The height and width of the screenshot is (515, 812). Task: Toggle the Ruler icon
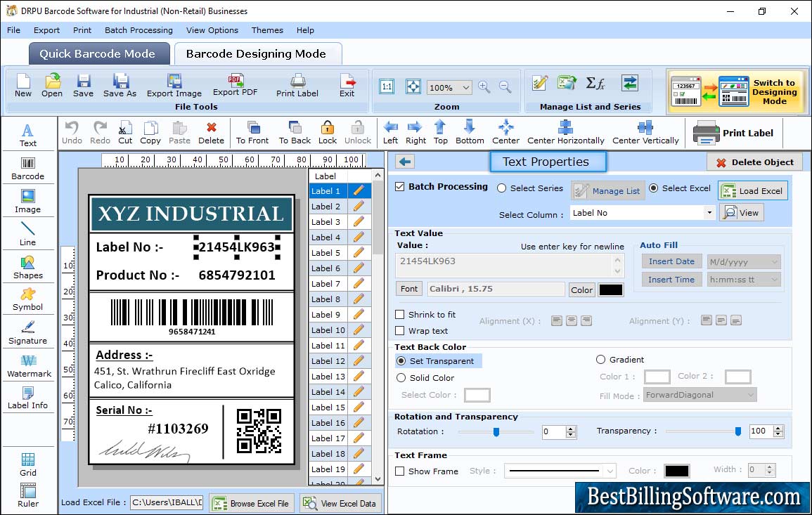point(28,495)
